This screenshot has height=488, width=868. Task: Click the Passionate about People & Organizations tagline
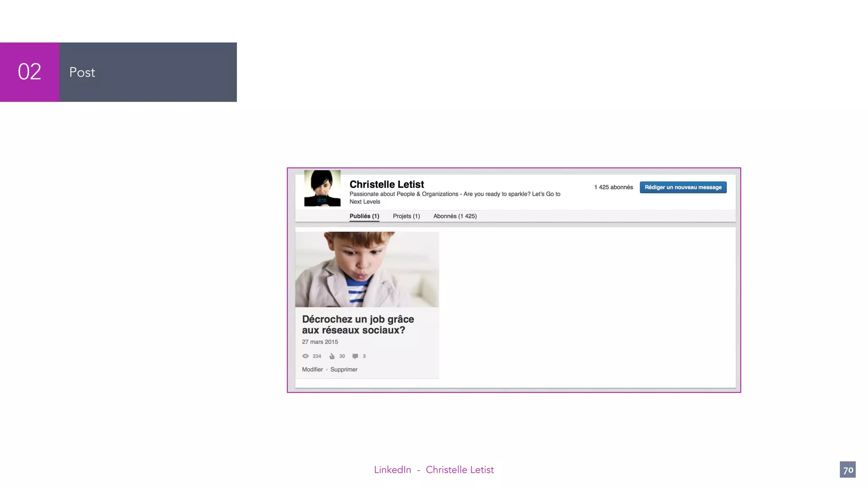coord(455,198)
